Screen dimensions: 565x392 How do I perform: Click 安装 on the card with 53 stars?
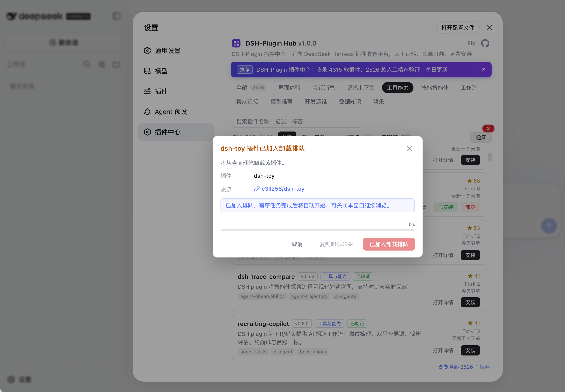(470, 255)
